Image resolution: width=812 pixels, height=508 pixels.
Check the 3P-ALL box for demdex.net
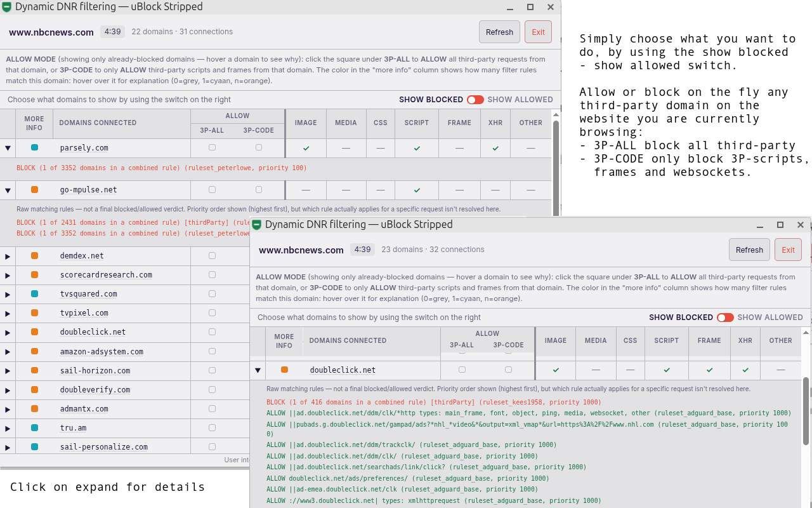(212, 255)
